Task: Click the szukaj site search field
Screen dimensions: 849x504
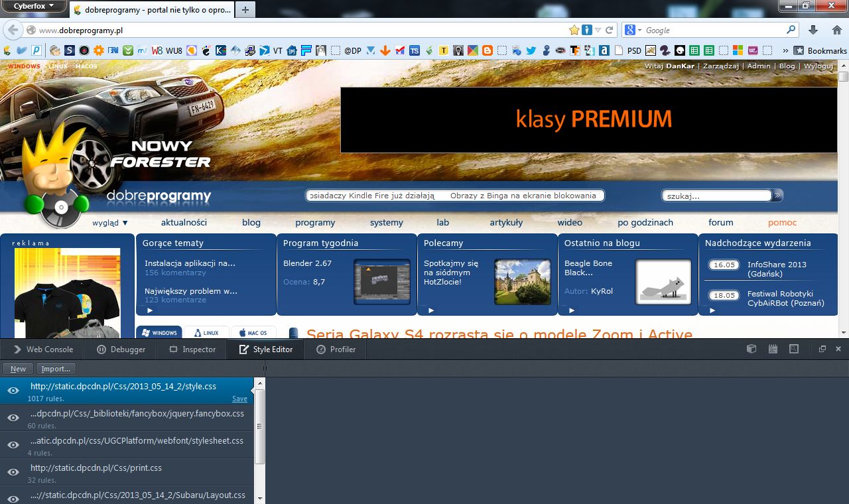Action: (717, 196)
